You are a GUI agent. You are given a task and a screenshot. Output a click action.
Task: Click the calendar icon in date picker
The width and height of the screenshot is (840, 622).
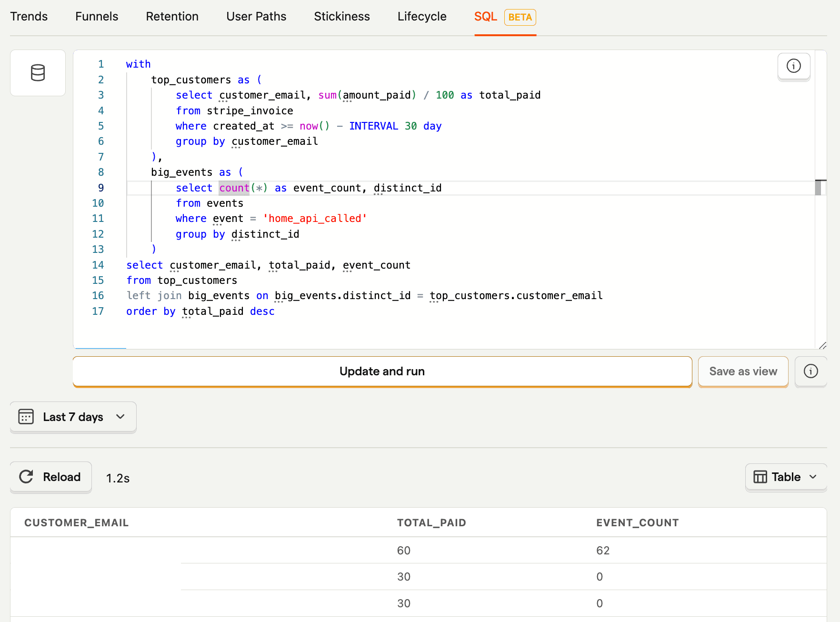tap(26, 417)
